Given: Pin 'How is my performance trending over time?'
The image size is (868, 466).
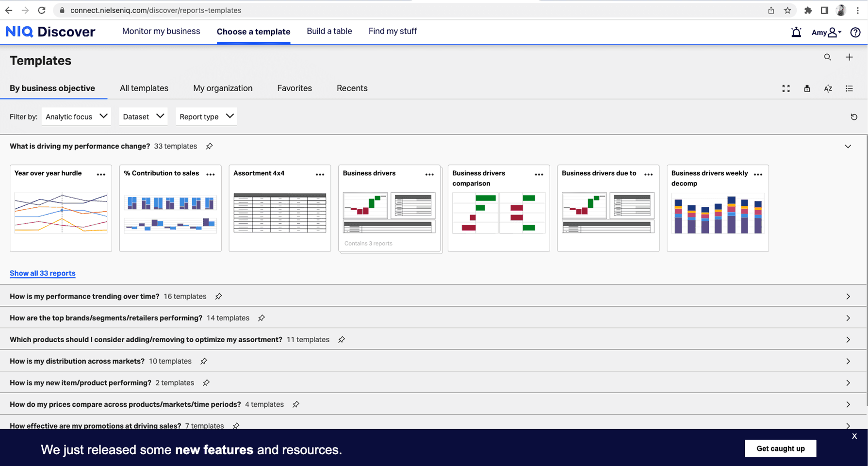Looking at the screenshot, I should 218,297.
